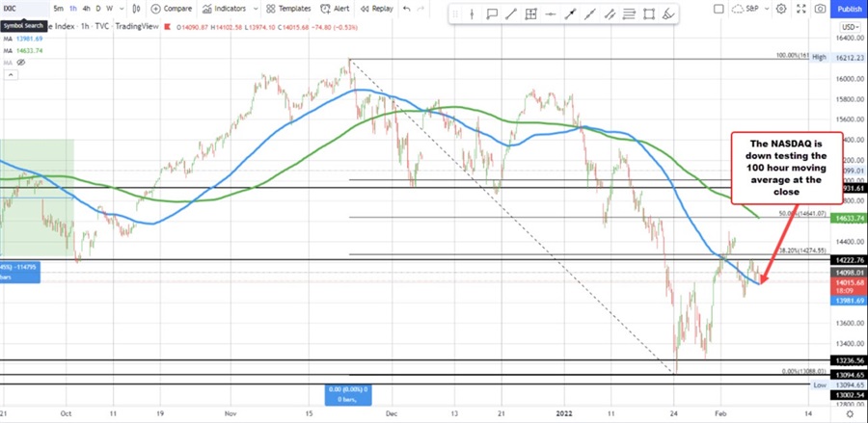This screenshot has width=868, height=423.
Task: Start bar Replay mode
Action: pos(376,9)
